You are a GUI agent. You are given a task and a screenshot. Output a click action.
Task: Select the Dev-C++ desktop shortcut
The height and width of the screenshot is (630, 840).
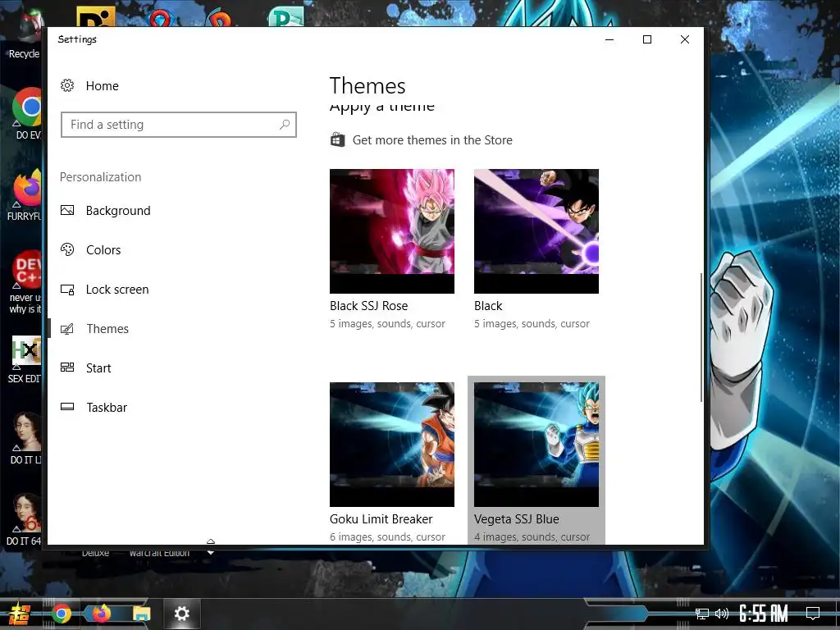[x=25, y=282]
